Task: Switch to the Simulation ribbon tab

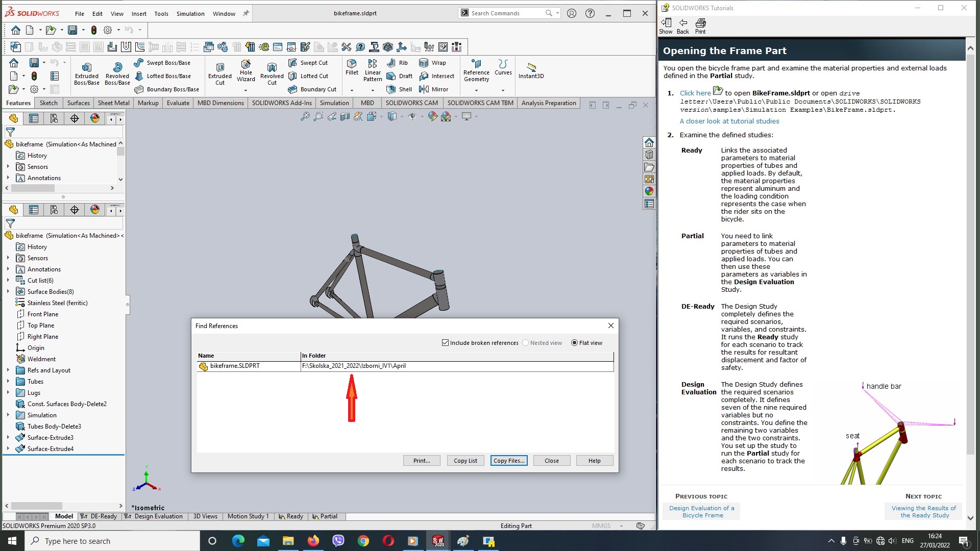Action: [334, 103]
